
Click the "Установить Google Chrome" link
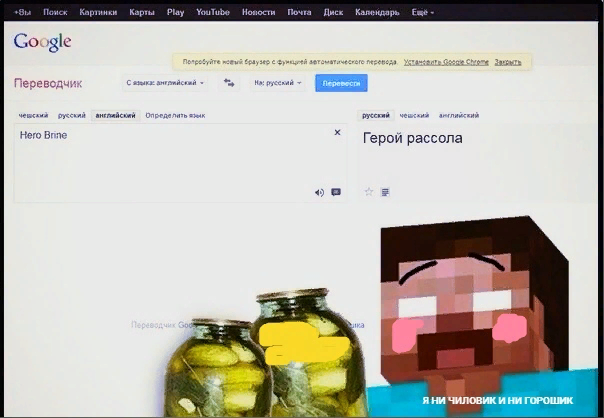point(446,62)
